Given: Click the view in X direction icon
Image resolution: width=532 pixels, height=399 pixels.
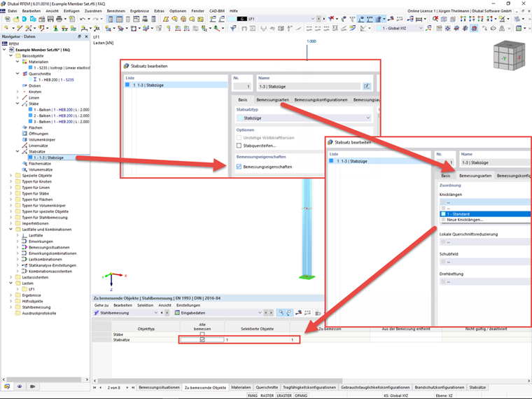Looking at the screenshot, I should pyautogui.click(x=463, y=19).
